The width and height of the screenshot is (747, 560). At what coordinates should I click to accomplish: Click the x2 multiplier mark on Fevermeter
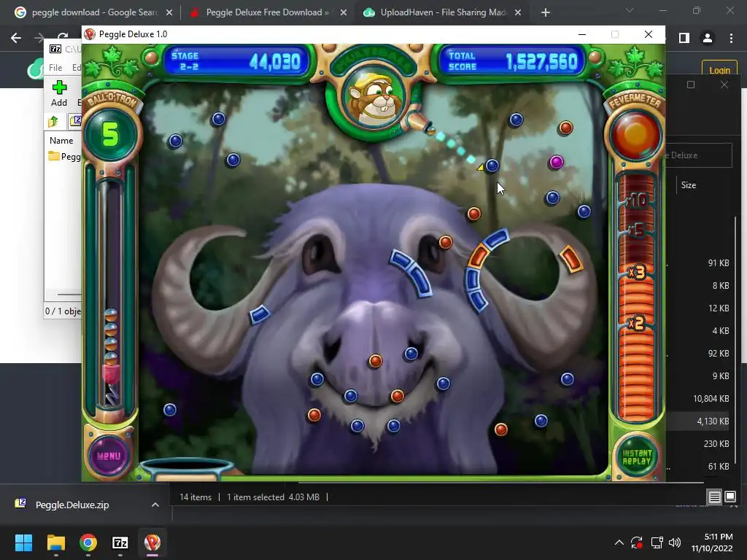tap(636, 324)
